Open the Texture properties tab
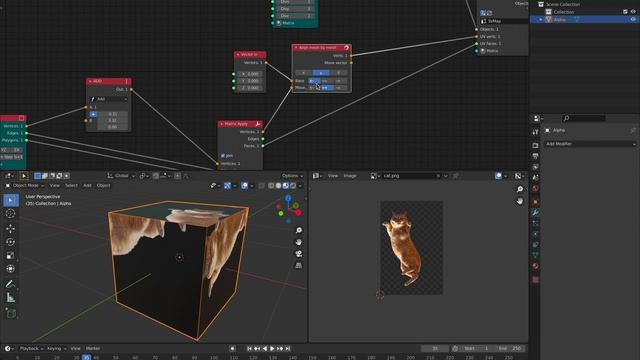Screen dimensions: 640x360 coord(536,280)
